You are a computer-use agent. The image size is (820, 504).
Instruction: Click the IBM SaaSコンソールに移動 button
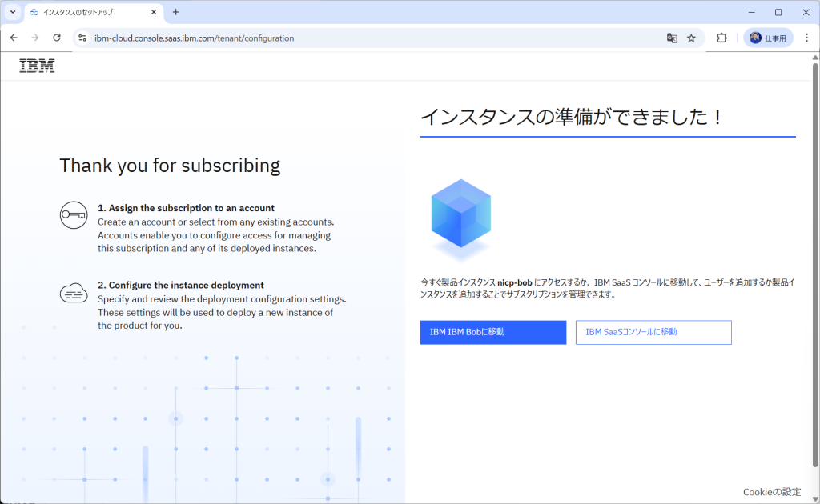(653, 332)
